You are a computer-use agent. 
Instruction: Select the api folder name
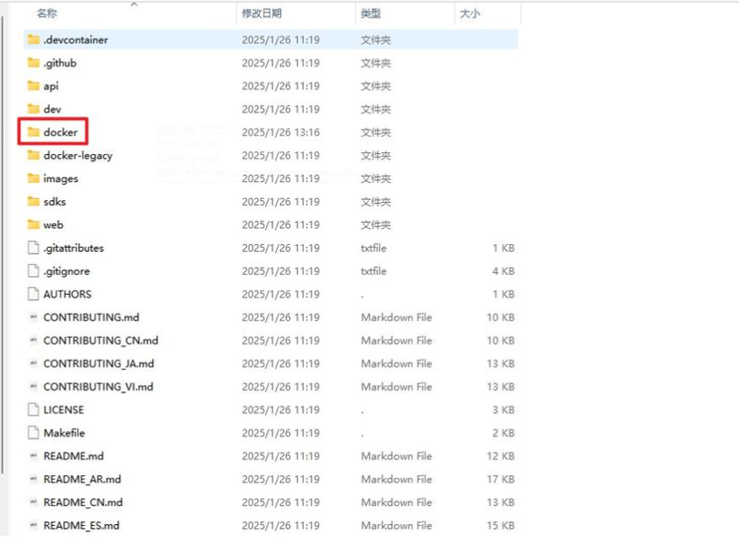(51, 86)
